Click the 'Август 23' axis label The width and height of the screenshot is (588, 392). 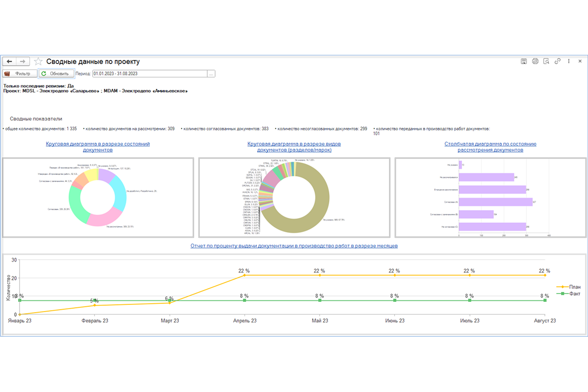point(544,320)
